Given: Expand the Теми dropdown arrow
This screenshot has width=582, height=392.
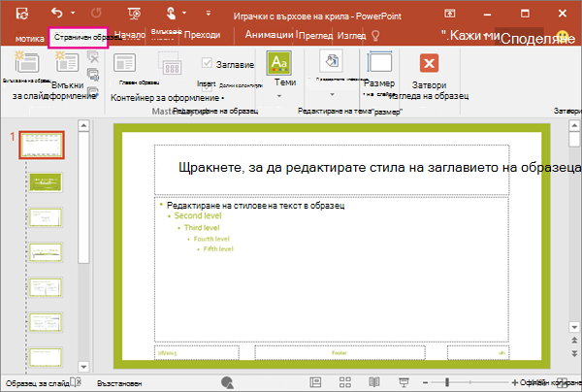Looking at the screenshot, I should [279, 96].
